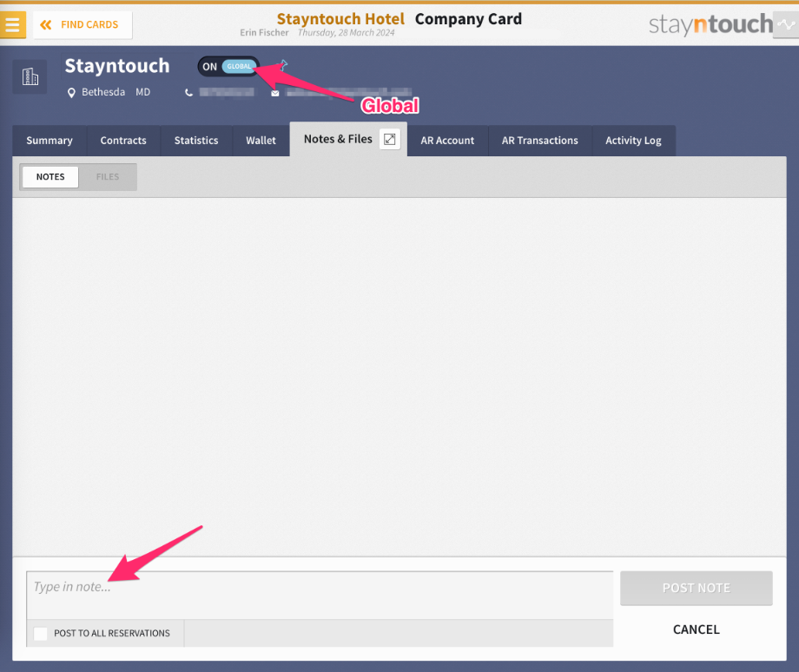Image resolution: width=799 pixels, height=672 pixels.
Task: Click the activity pulse icon beside the logo
Action: 786,24
